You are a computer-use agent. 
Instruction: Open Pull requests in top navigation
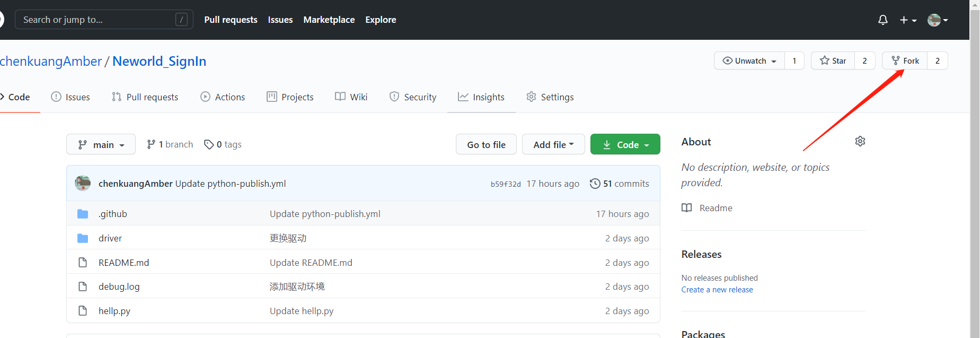tap(231, 20)
